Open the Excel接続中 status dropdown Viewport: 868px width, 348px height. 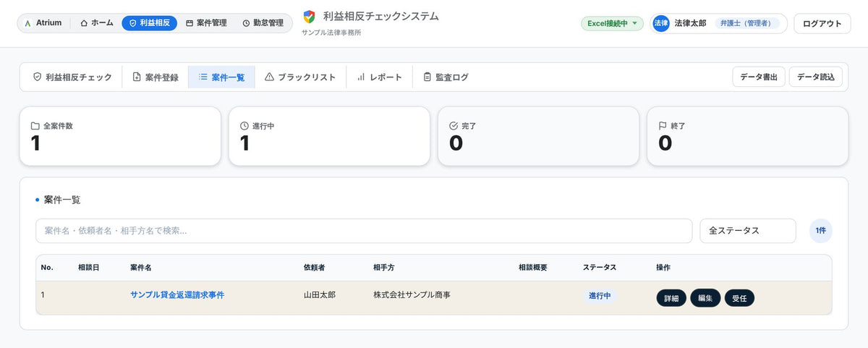(612, 23)
